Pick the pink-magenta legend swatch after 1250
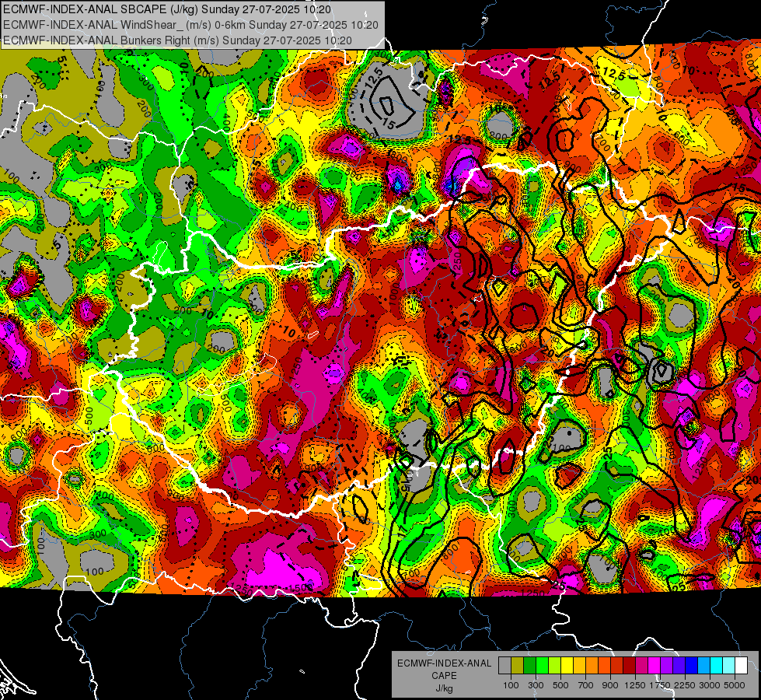Image resolution: width=761 pixels, height=700 pixels. coord(641,666)
